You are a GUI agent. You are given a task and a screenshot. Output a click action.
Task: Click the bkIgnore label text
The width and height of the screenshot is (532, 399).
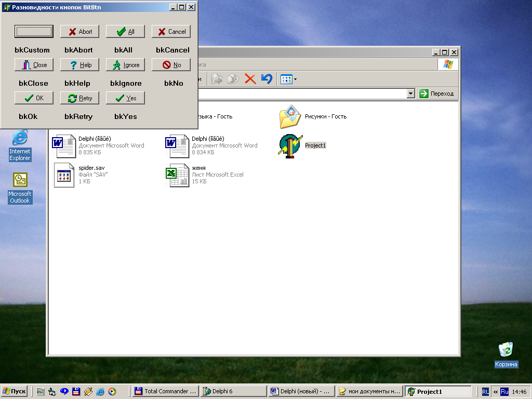126,83
